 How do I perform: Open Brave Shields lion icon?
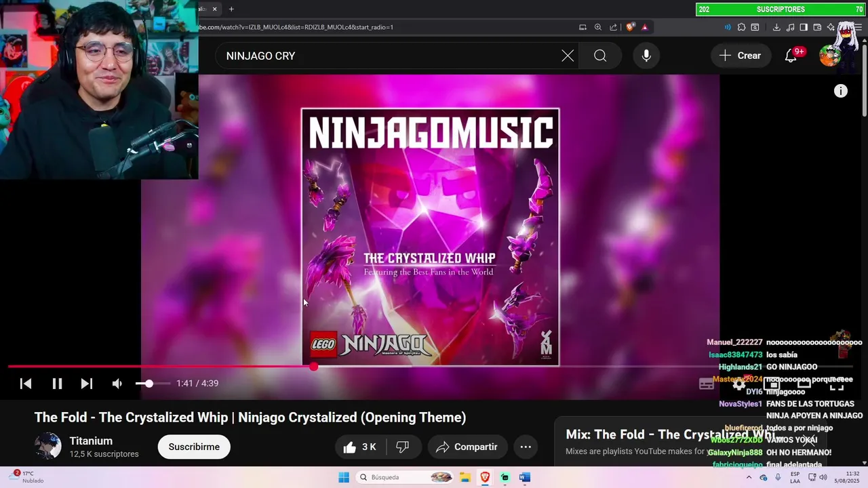coord(631,27)
